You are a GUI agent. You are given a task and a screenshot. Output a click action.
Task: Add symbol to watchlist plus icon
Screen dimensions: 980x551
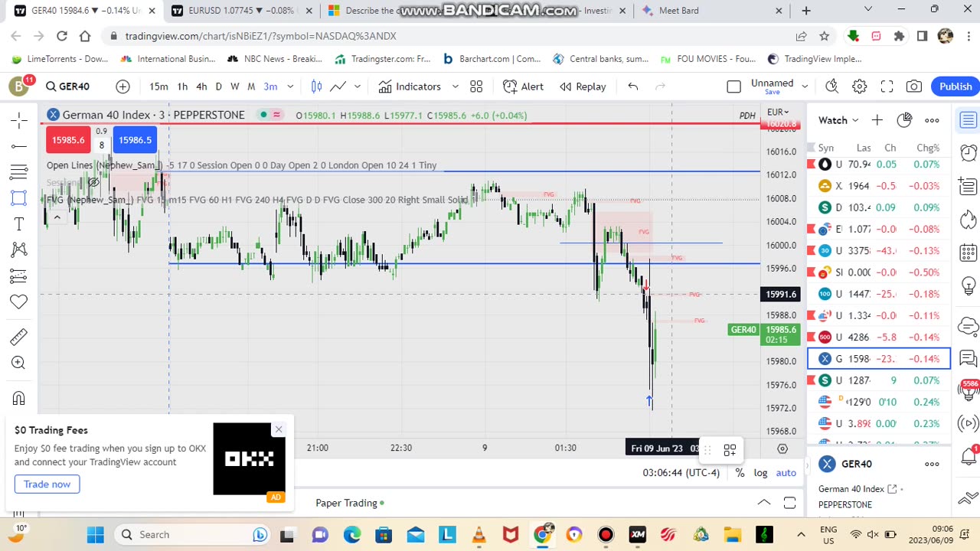coord(877,120)
